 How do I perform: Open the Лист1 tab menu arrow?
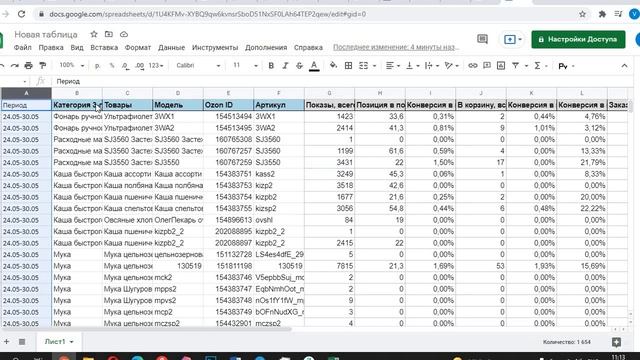(71, 342)
